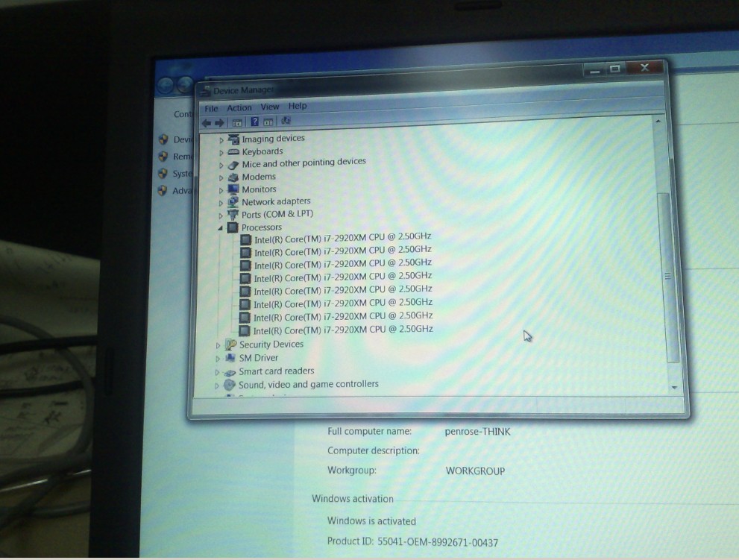Toggle the Show/Hide Console Tree toolbar icon
The image size is (739, 560).
236,122
